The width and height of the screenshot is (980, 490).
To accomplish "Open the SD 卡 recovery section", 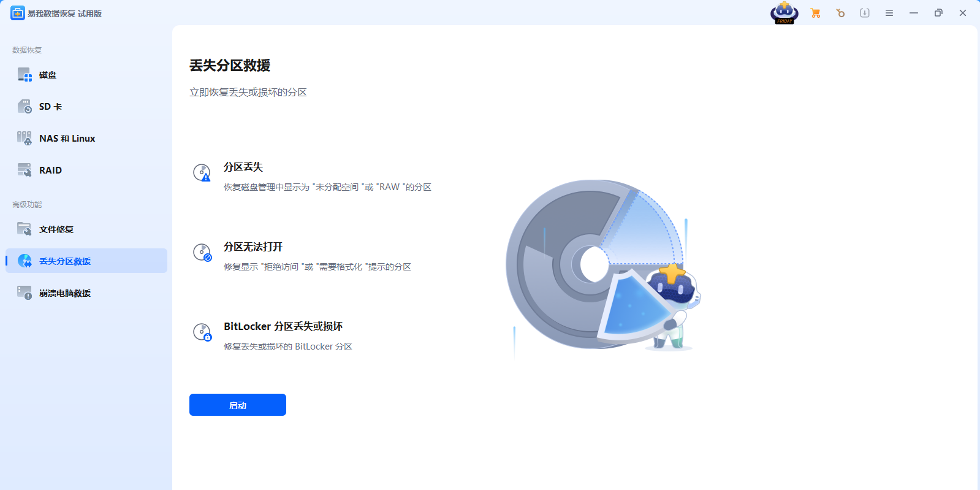I will pyautogui.click(x=86, y=107).
